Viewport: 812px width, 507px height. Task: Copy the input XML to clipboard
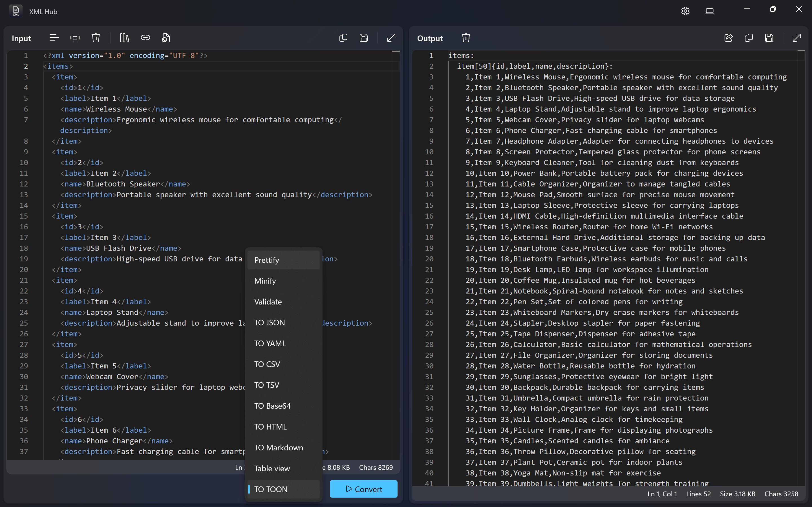click(343, 37)
